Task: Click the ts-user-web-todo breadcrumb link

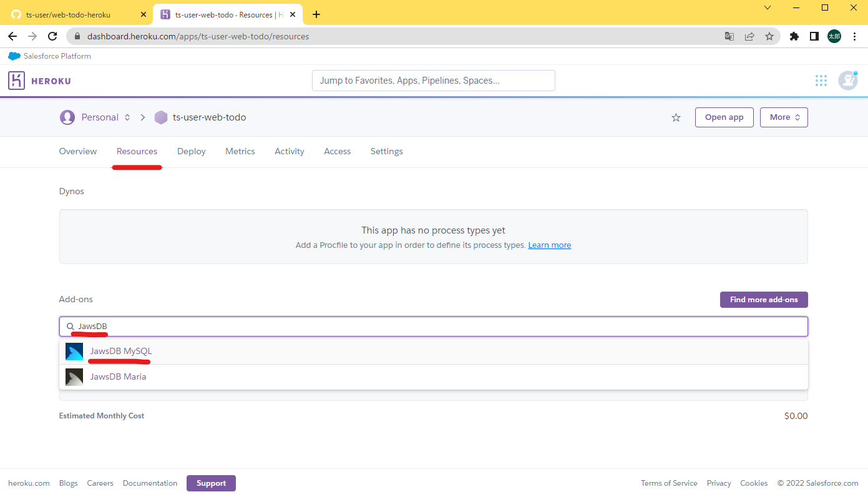Action: [x=209, y=117]
